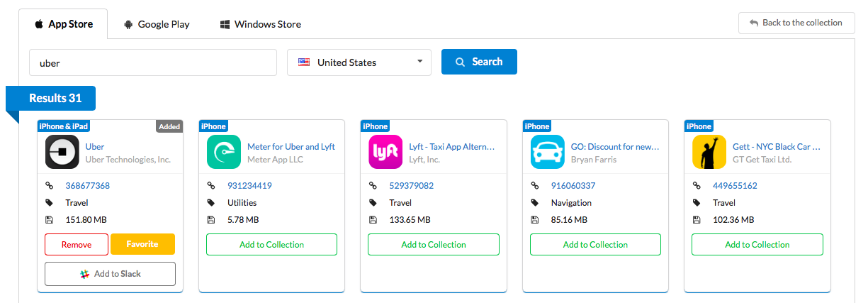Click the search field containing uber

[152, 62]
